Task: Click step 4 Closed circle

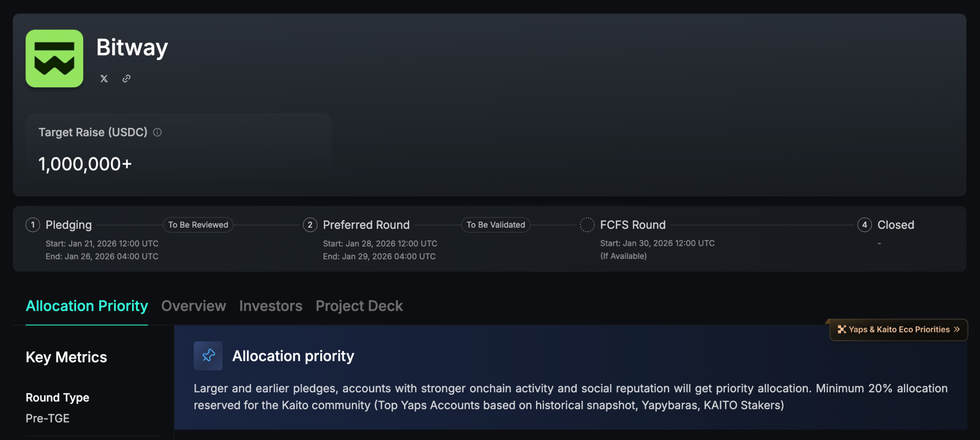Action: (x=864, y=225)
